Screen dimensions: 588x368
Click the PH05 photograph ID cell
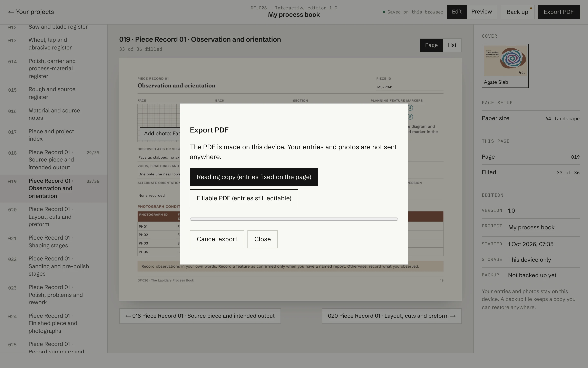pos(156,252)
